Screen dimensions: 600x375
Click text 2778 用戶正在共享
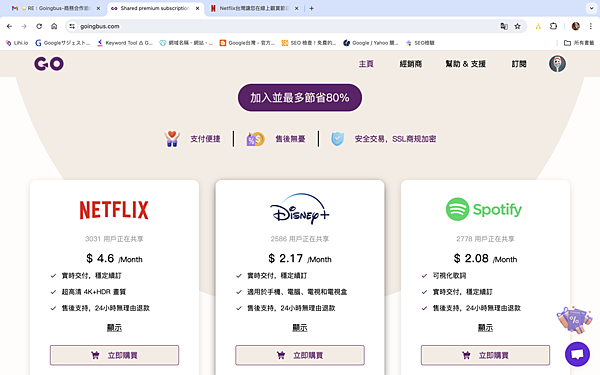[x=485, y=239]
